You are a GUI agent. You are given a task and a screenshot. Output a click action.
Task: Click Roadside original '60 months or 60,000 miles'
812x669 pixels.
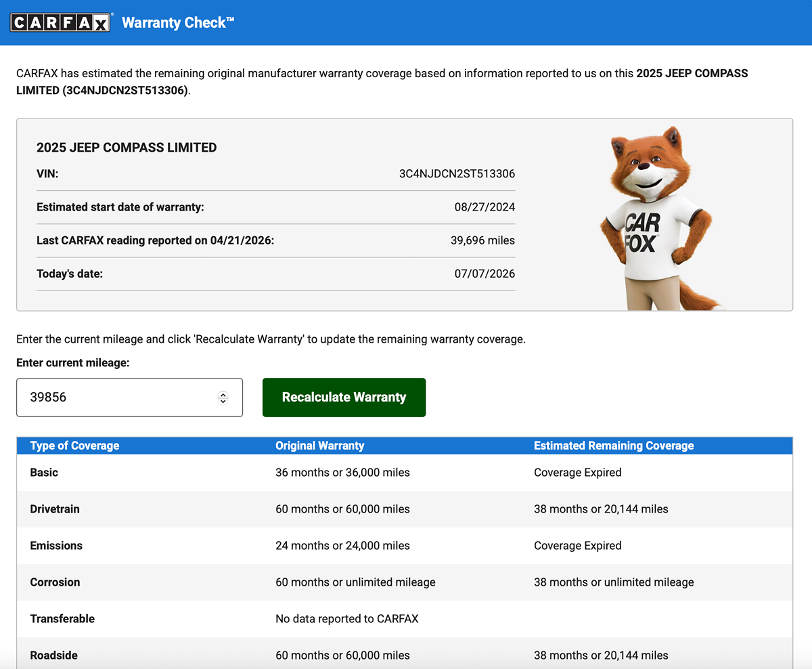click(x=342, y=655)
